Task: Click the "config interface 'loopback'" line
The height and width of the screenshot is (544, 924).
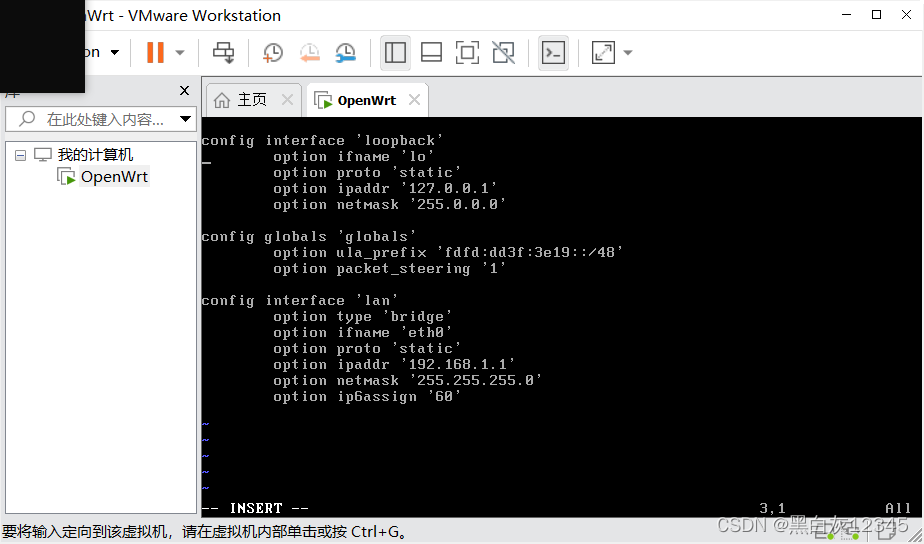Action: [x=322, y=140]
